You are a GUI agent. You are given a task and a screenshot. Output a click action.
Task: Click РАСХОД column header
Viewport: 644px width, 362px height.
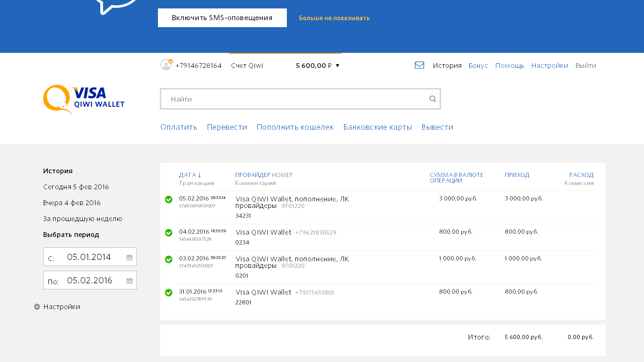(x=581, y=175)
